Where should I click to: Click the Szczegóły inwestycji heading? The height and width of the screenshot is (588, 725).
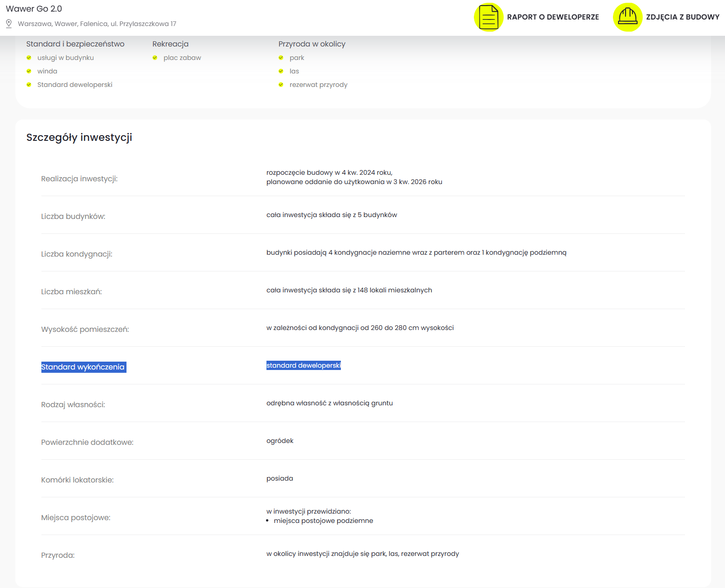[79, 138]
